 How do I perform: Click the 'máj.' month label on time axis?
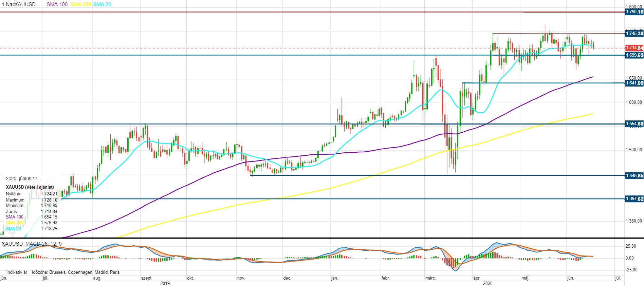tap(525, 278)
